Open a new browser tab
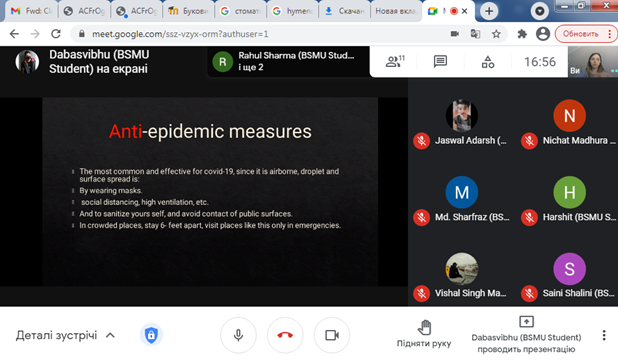 489,11
